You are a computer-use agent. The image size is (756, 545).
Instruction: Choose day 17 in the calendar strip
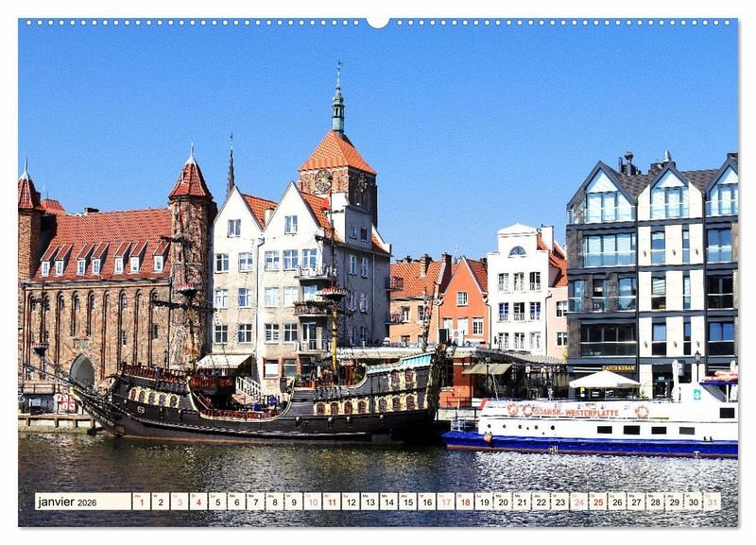446,502
